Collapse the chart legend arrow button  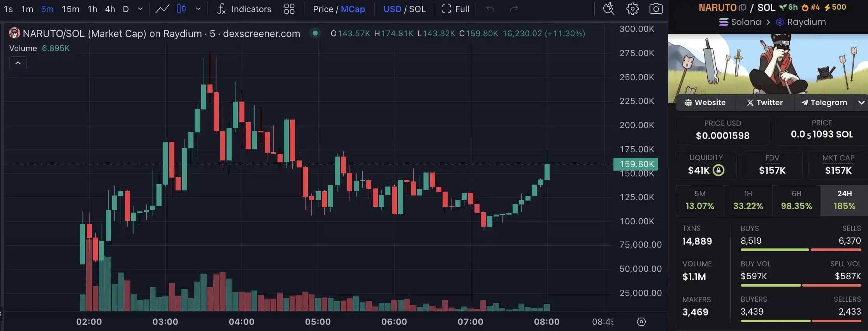pos(18,63)
